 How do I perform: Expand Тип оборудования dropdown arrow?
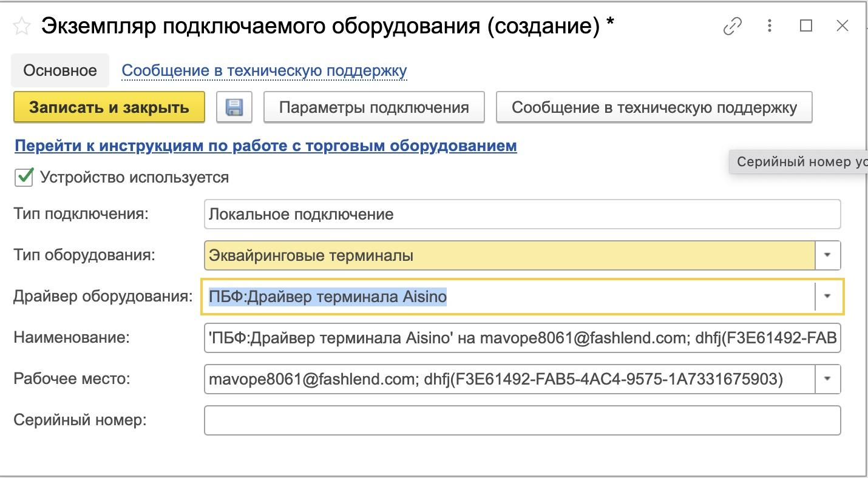click(827, 255)
